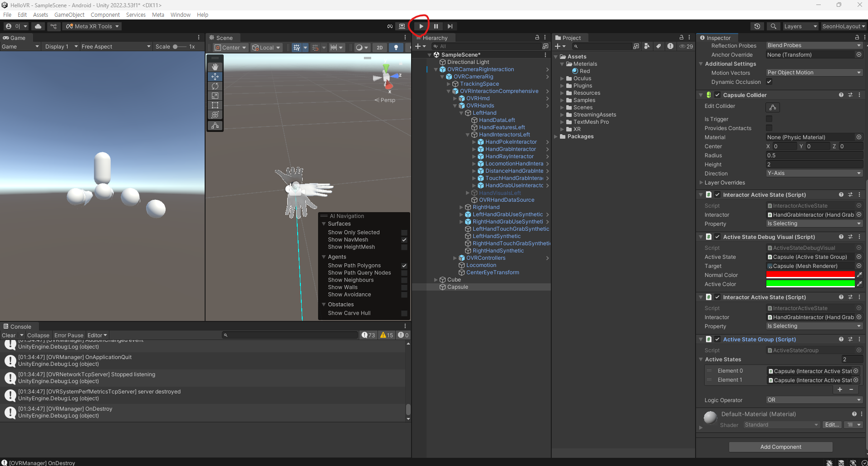Viewport: 868px width, 466px height.
Task: Open the GameObject menu
Action: (x=69, y=15)
